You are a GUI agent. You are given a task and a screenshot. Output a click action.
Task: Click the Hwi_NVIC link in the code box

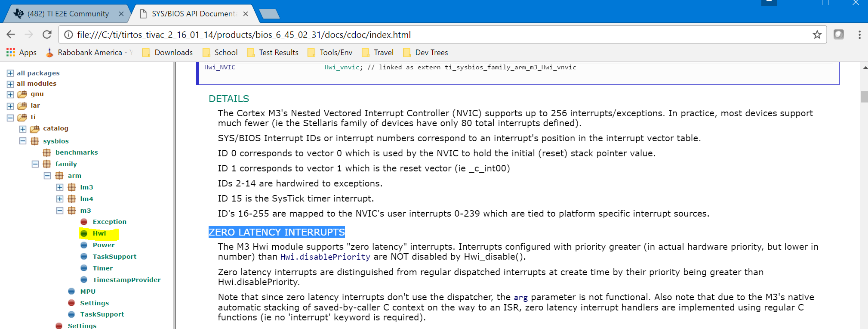220,68
